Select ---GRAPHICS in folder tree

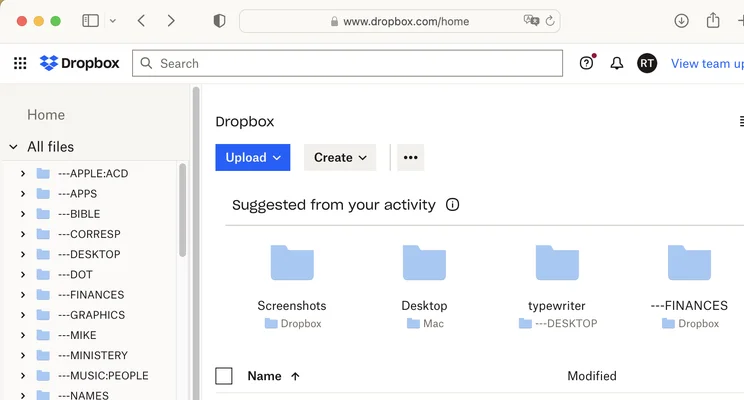[x=92, y=315]
